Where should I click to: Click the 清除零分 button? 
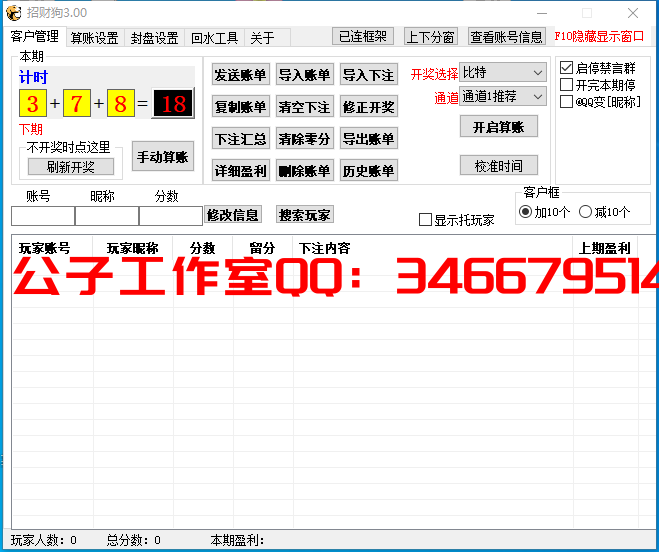coord(305,139)
